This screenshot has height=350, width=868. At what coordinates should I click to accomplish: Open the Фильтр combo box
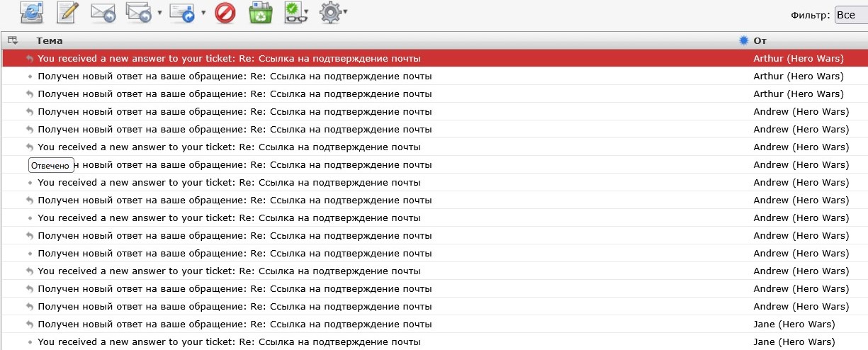coord(850,15)
